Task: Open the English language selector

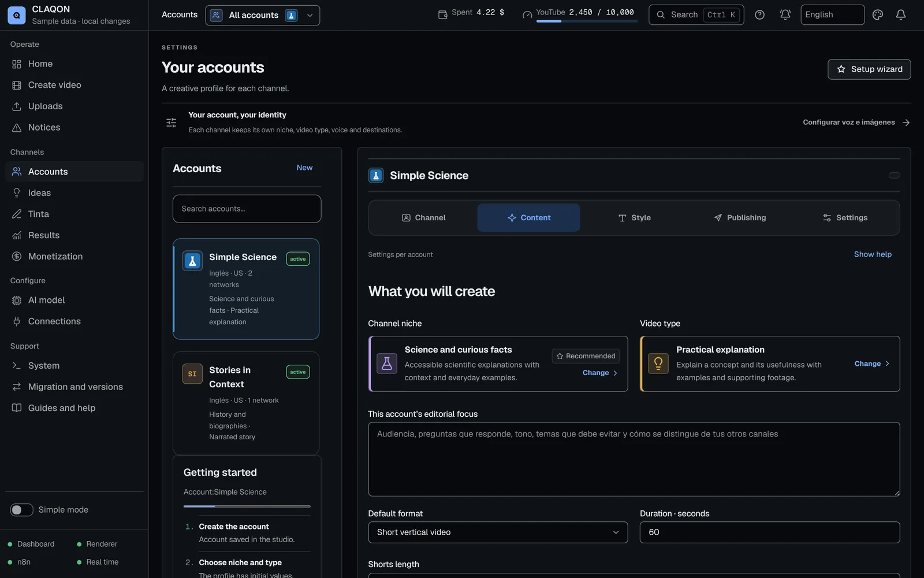Action: click(x=832, y=15)
